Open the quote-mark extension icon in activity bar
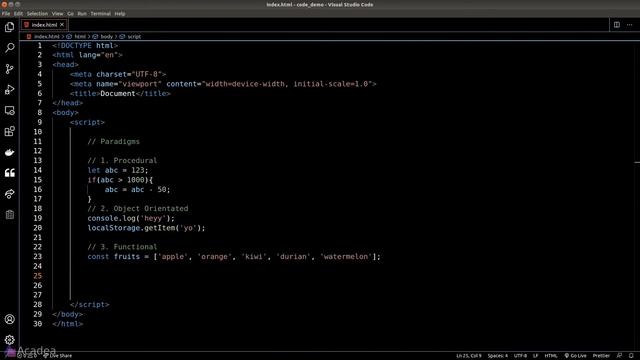 pos(9,173)
